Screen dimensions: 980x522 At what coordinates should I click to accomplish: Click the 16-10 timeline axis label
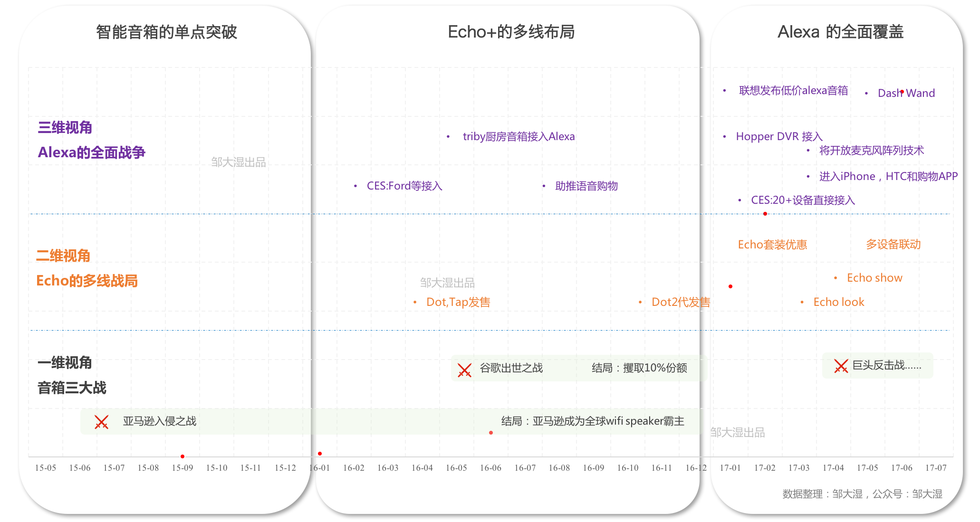[x=627, y=468]
